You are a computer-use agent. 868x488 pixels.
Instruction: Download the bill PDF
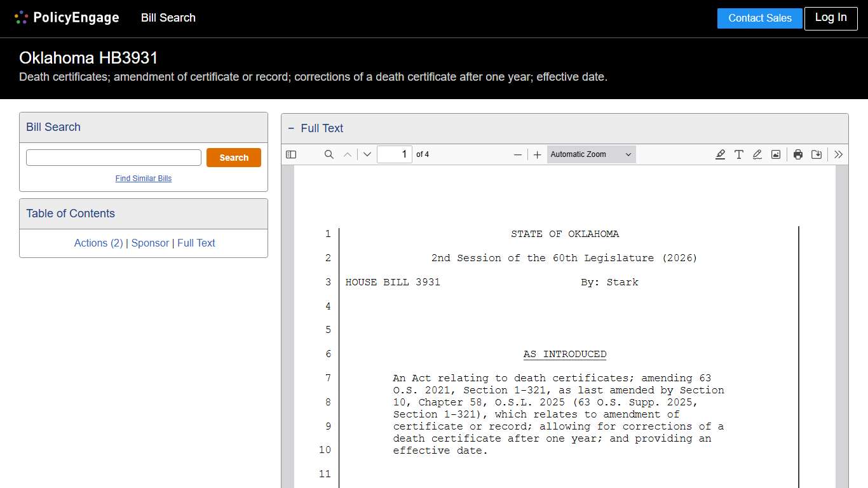(817, 154)
